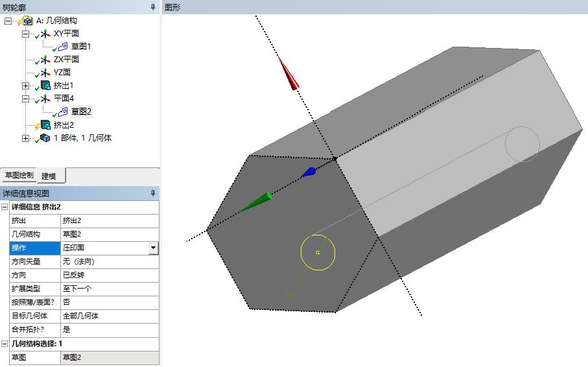
Task: Open the 操作 dropdown showing 压印面
Action: tap(153, 248)
